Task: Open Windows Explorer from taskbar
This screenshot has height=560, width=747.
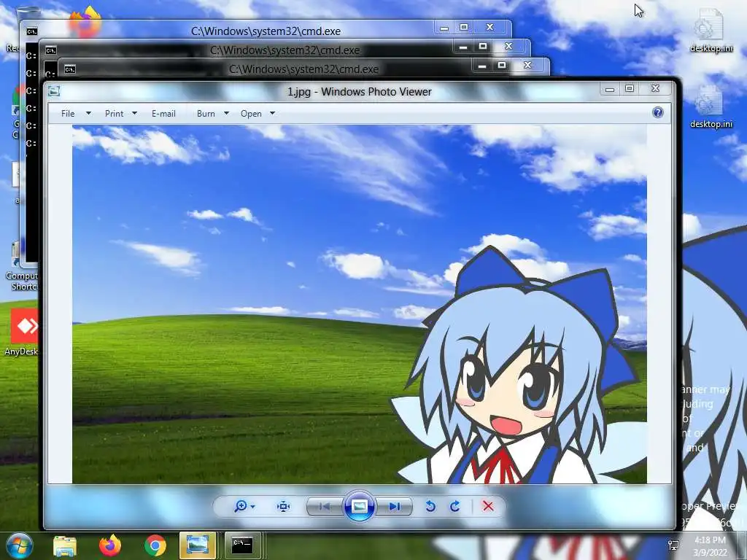Action: [x=65, y=545]
